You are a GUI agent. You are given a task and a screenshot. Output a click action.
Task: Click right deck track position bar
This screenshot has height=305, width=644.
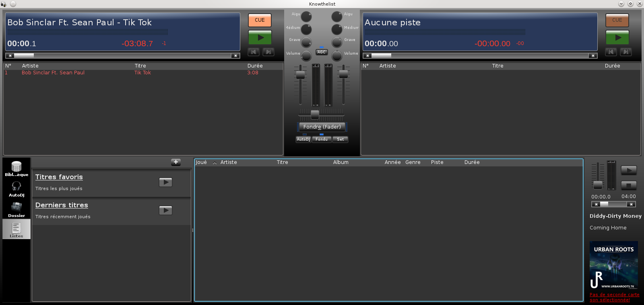pos(480,55)
